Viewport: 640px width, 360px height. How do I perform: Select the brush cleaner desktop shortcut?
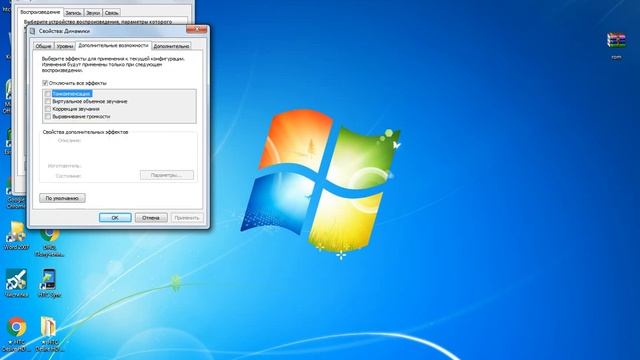click(x=16, y=283)
